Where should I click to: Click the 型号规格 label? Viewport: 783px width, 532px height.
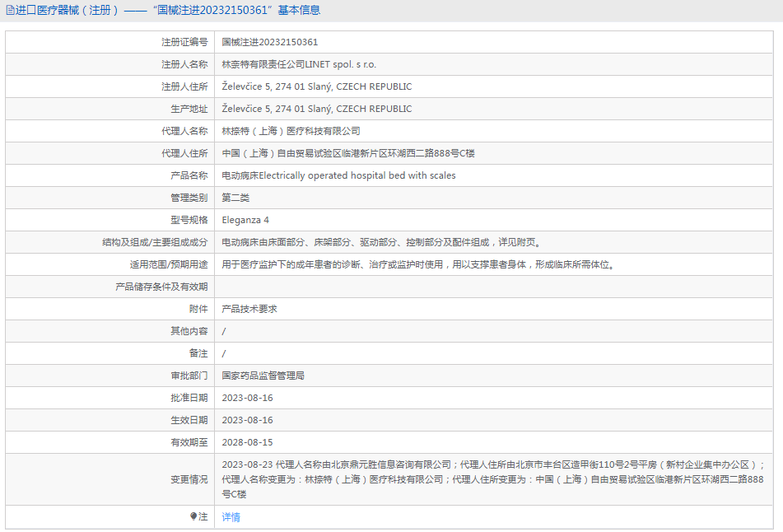coord(189,220)
